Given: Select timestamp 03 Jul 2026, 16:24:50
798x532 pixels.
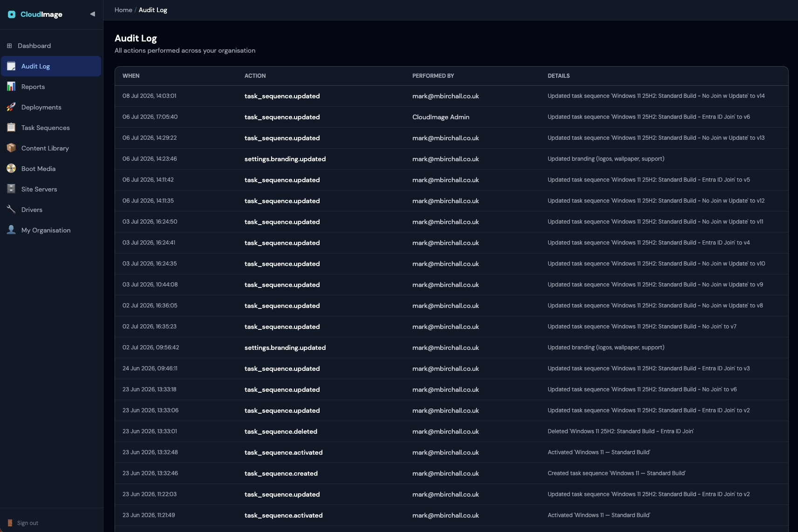Looking at the screenshot, I should coord(150,222).
